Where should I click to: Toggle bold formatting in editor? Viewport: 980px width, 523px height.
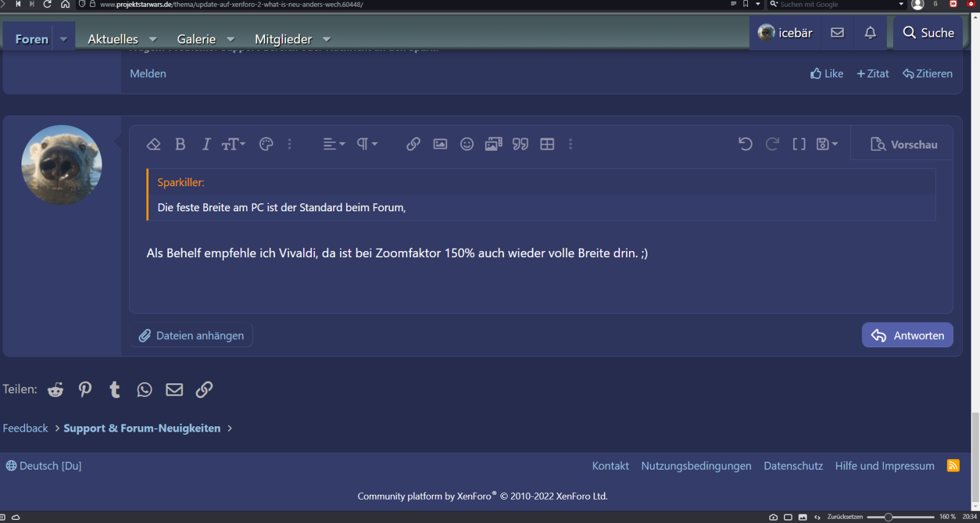tap(180, 145)
